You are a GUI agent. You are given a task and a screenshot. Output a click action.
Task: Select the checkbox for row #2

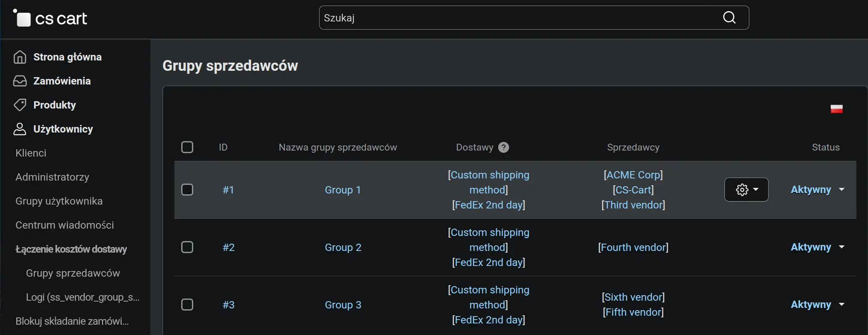187,247
